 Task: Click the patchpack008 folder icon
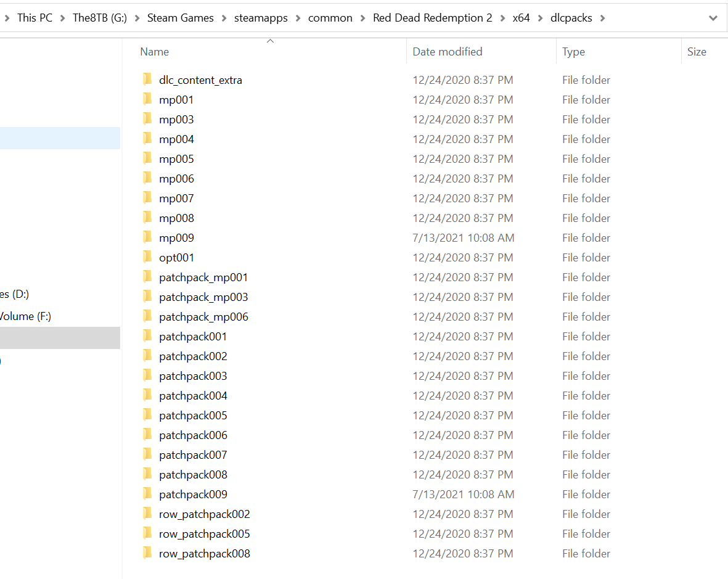(147, 474)
